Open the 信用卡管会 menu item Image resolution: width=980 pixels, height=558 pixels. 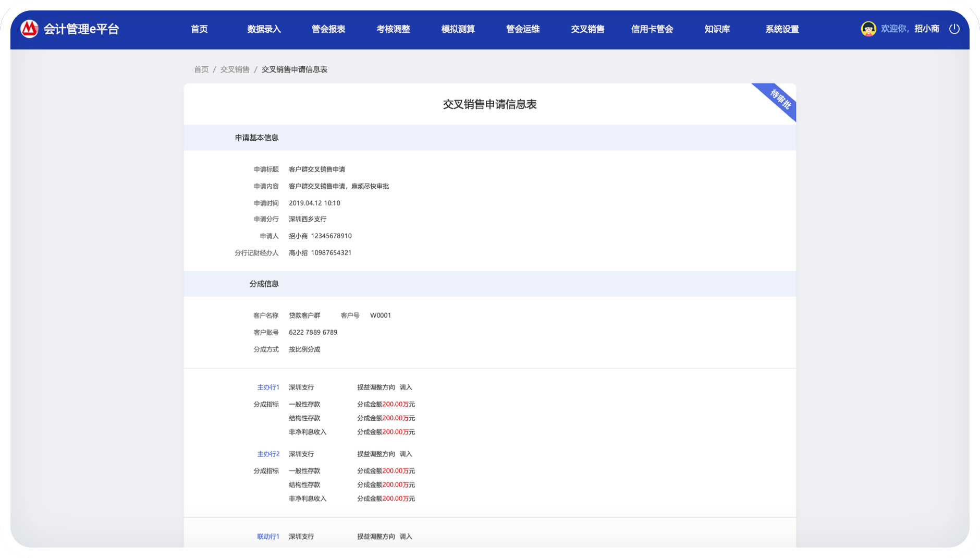(652, 29)
